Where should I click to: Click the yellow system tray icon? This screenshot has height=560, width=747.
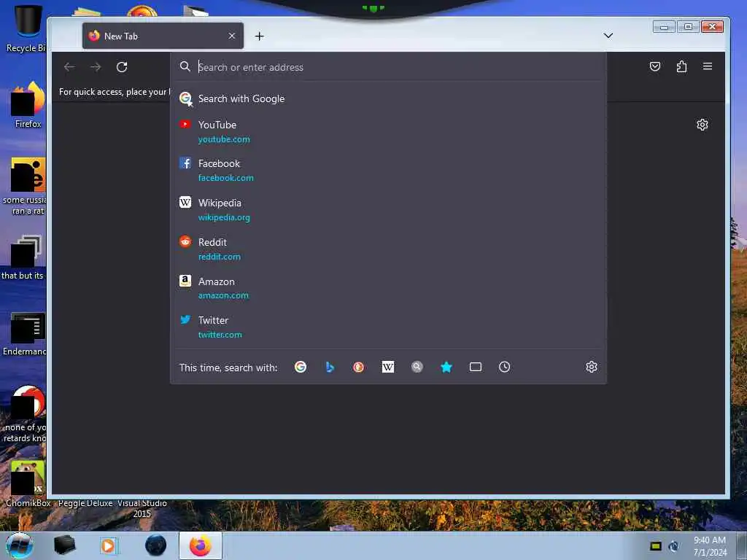(656, 546)
